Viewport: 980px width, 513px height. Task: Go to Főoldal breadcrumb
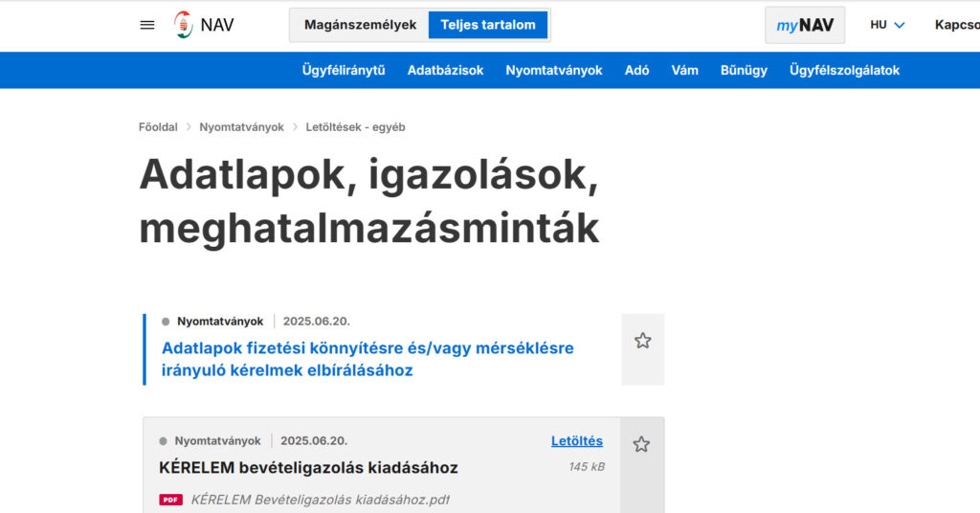[x=158, y=127]
